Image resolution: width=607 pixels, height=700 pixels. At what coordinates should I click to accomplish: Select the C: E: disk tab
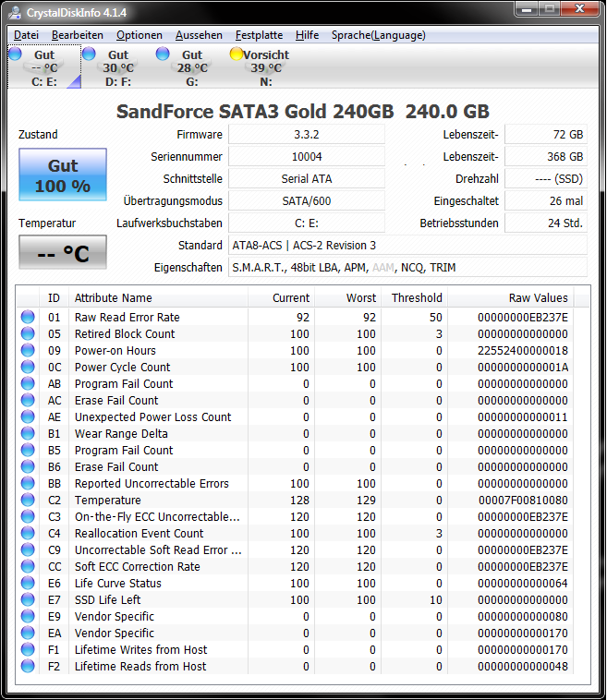pyautogui.click(x=44, y=67)
